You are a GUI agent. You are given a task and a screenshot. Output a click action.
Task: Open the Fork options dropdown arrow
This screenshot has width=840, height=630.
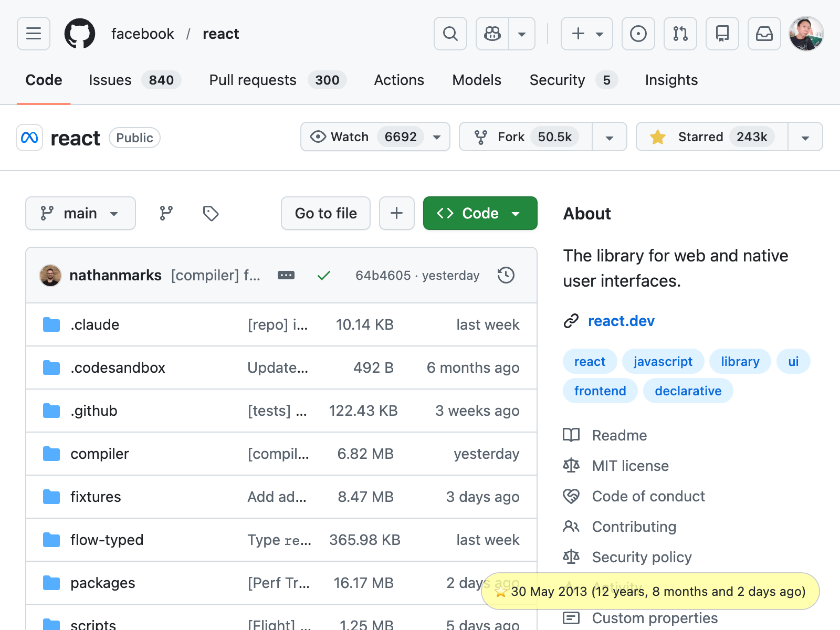pos(609,137)
